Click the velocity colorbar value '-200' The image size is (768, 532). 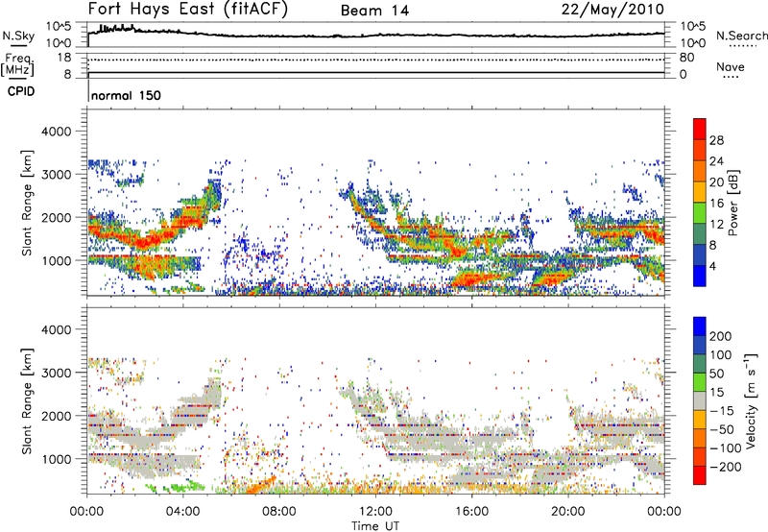point(726,467)
